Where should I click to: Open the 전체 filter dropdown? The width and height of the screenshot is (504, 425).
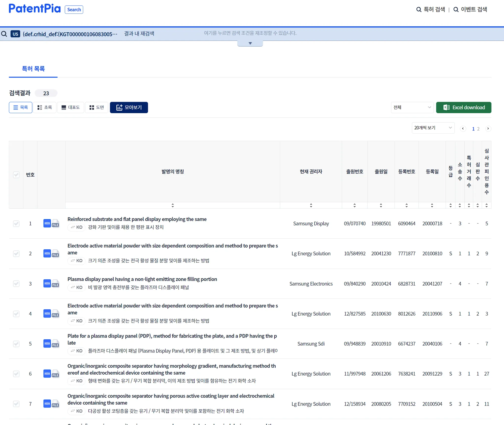[412, 107]
